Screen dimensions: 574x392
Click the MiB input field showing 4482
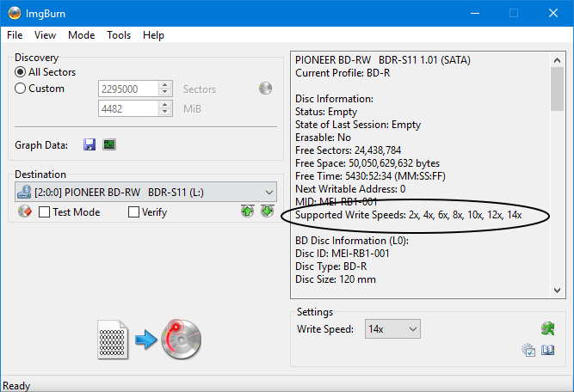click(x=129, y=108)
